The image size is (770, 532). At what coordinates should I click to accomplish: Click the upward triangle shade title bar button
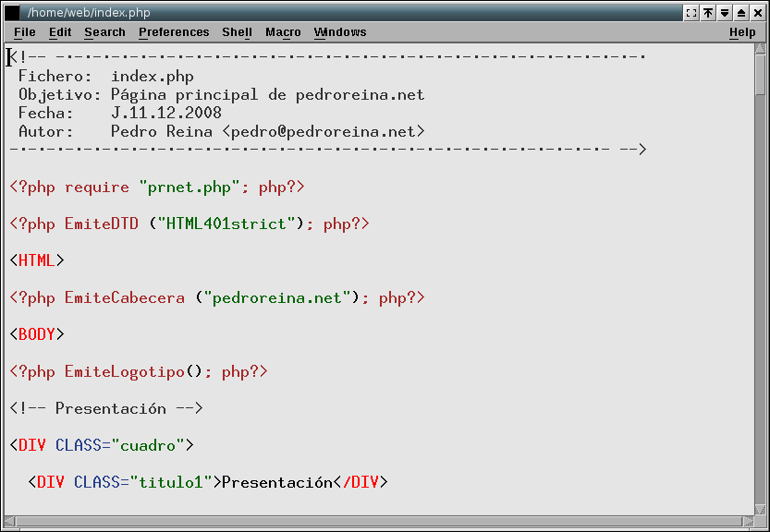741,13
